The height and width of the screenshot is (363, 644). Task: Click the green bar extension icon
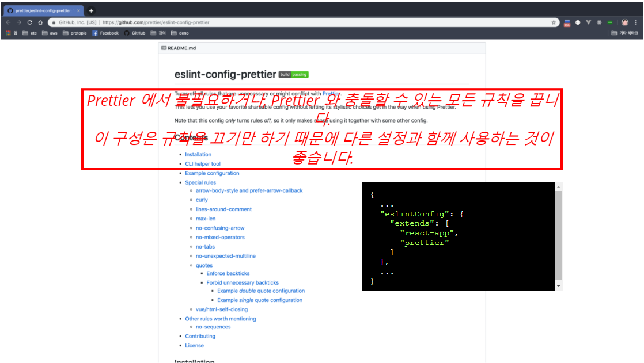[610, 22]
